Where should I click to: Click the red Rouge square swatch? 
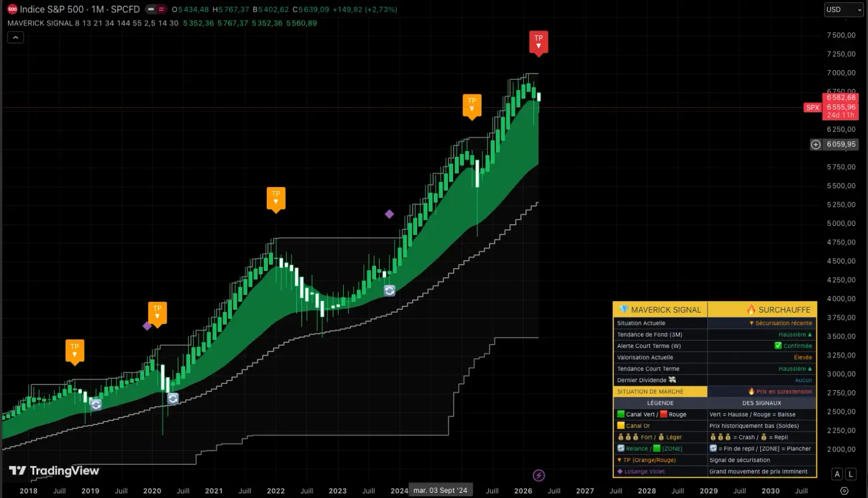[x=664, y=414]
